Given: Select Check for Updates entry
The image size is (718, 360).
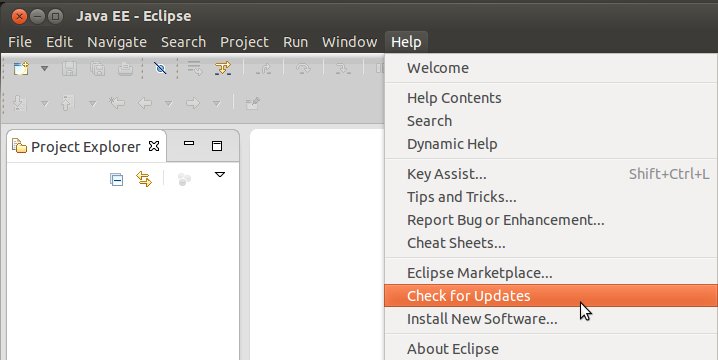Looking at the screenshot, I should [x=551, y=296].
